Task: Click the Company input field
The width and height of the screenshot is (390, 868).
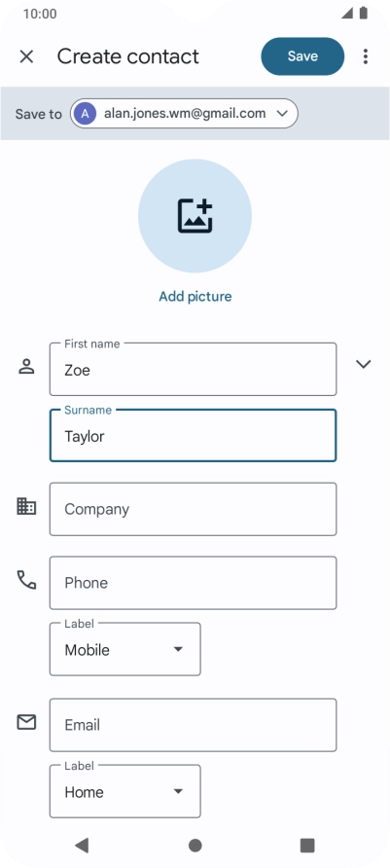Action: click(x=194, y=509)
